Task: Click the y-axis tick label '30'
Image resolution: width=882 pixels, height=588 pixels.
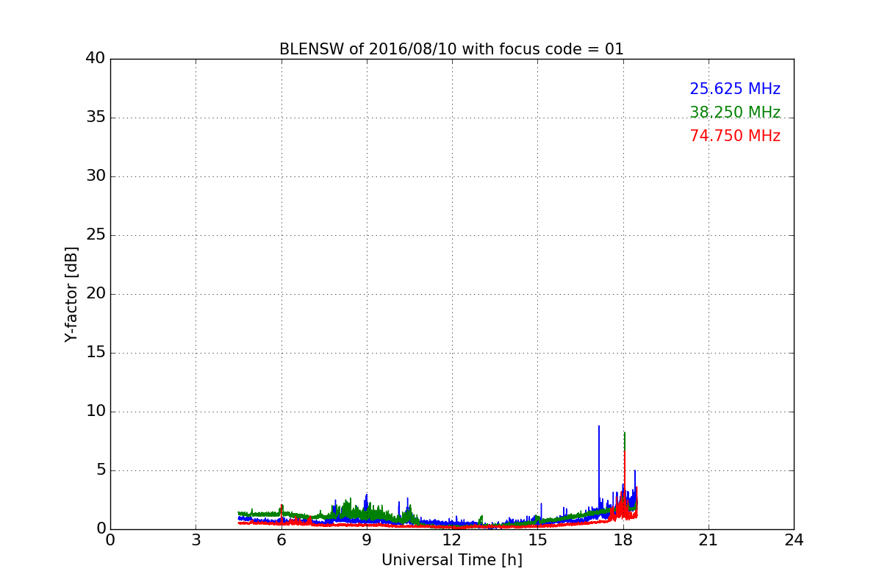Action: point(96,176)
